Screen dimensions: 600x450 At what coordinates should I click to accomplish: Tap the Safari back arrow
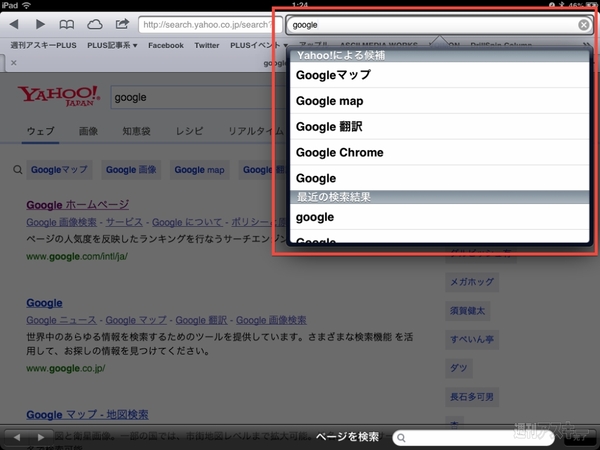click(14, 24)
